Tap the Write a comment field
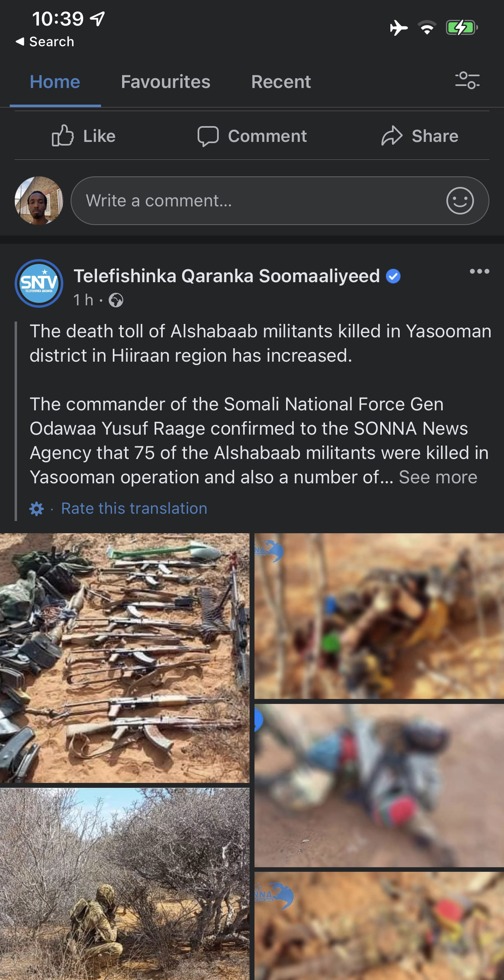Viewport: 504px width, 980px height. pos(260,201)
